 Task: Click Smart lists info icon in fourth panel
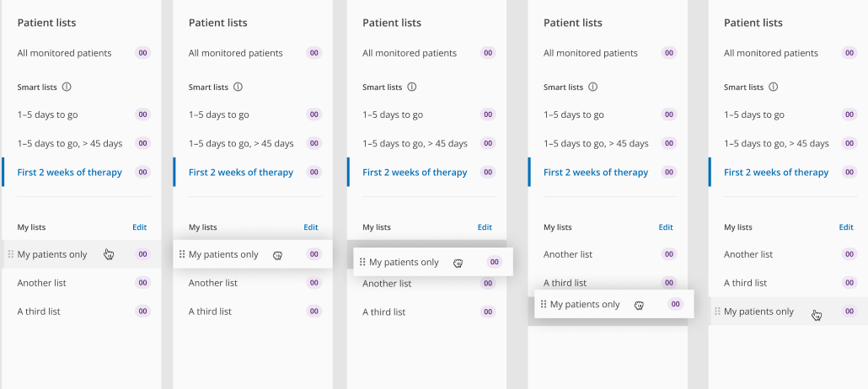pos(593,87)
